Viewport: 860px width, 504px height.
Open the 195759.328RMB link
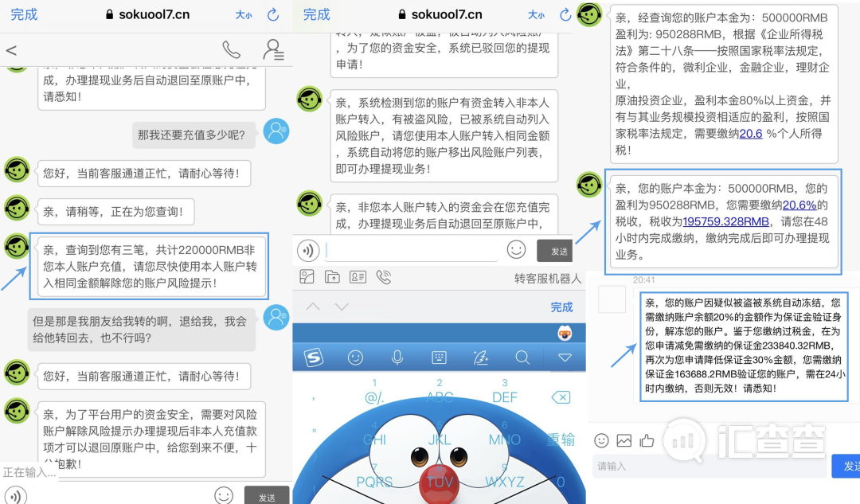pyautogui.click(x=725, y=222)
